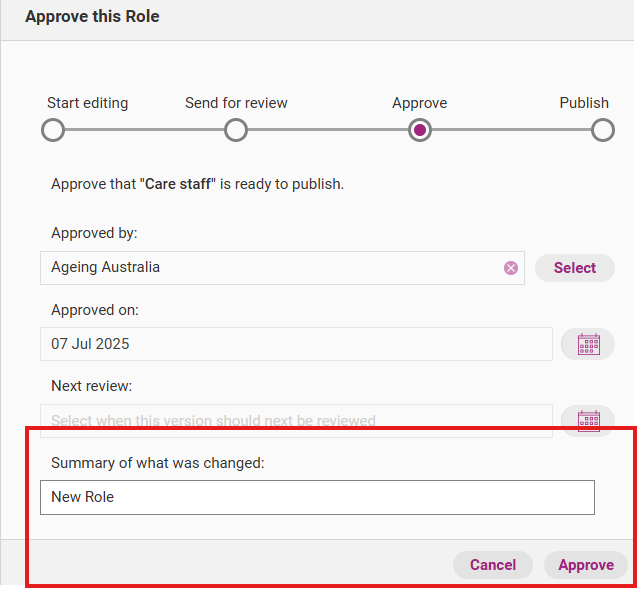637x589 pixels.
Task: Click the 'Summary of what was changed' label
Action: (x=157, y=463)
